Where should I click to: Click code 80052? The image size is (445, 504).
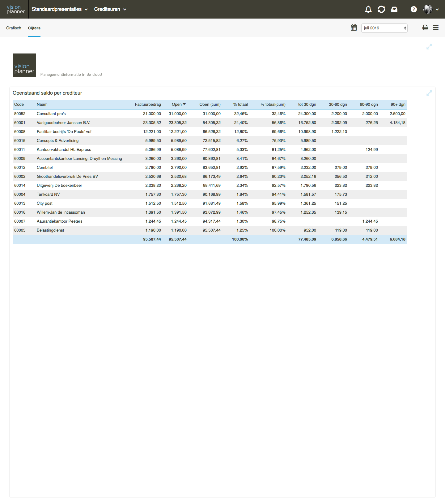[20, 114]
